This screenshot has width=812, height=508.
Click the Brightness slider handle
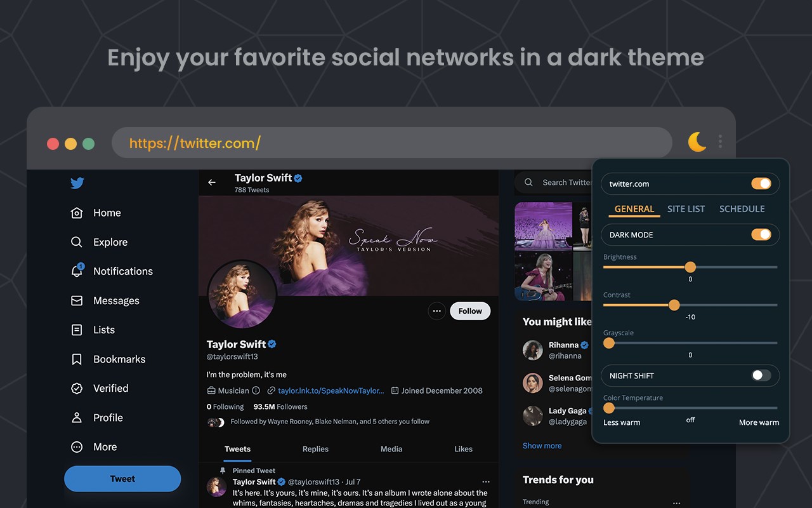pyautogui.click(x=690, y=267)
